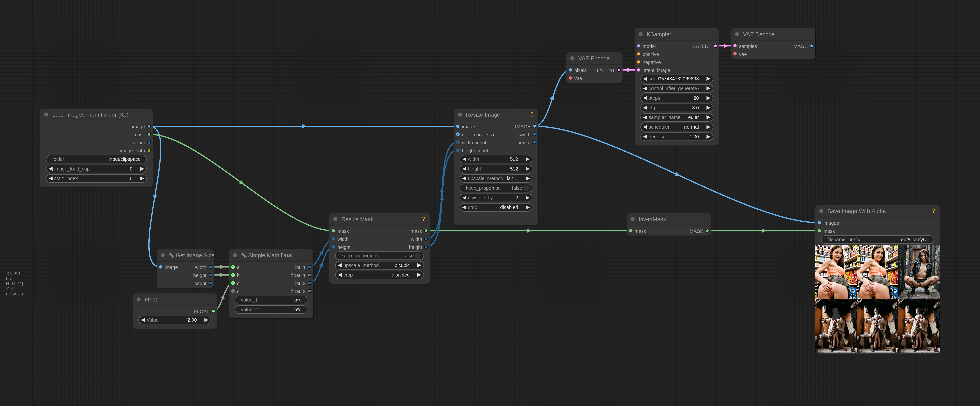Click the Float node FLOAT output socket

coord(213,311)
